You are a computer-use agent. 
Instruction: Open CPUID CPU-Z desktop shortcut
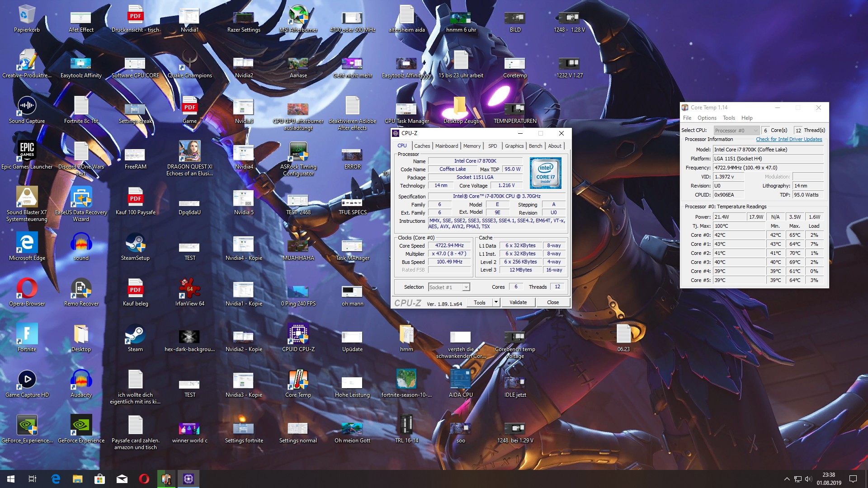[298, 338]
